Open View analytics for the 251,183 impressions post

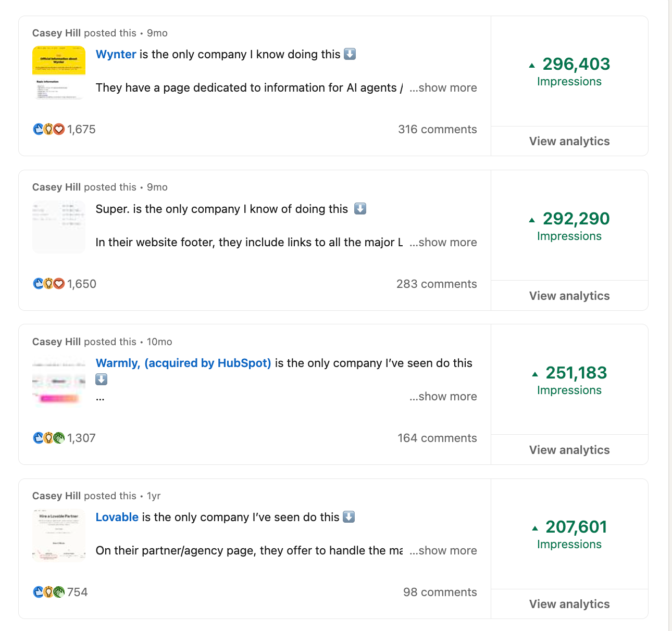(569, 450)
